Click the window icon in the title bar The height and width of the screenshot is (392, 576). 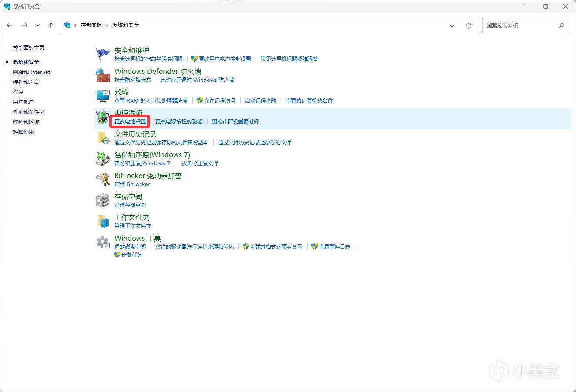tap(7, 7)
